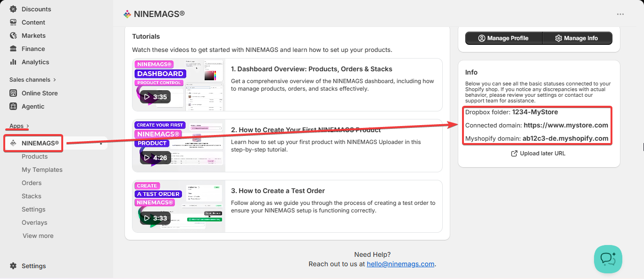The width and height of the screenshot is (644, 279).
Task: Open the three-dot more actions menu
Action: tap(620, 14)
